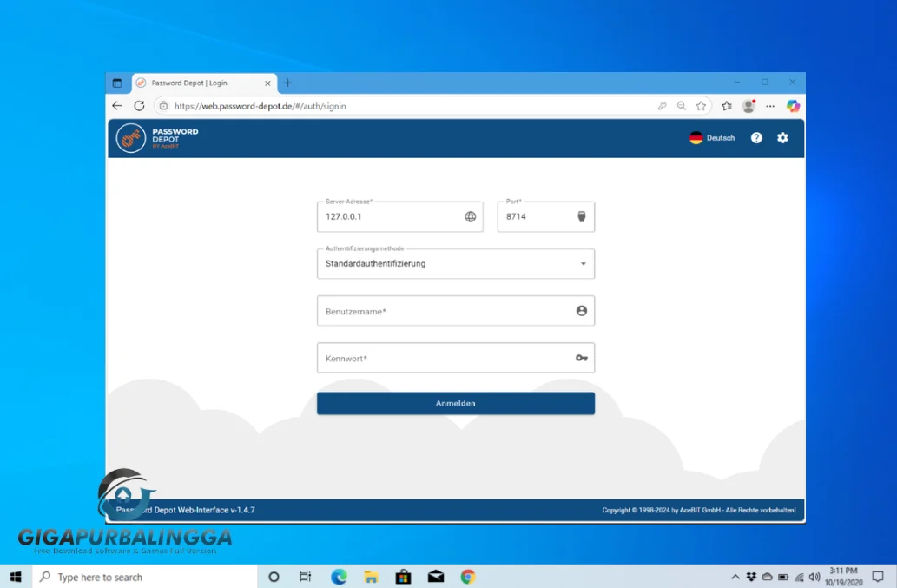Open the help question mark icon
The height and width of the screenshot is (588, 897).
756,138
